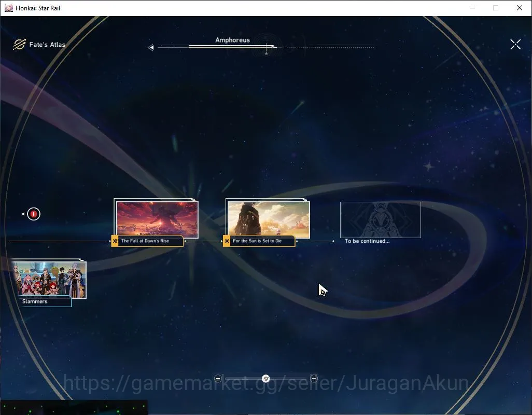
Task: Click For the Sun is Set to Die label
Action: (257, 241)
